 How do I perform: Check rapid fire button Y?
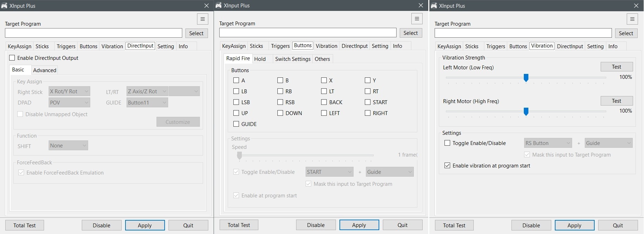[368, 80]
